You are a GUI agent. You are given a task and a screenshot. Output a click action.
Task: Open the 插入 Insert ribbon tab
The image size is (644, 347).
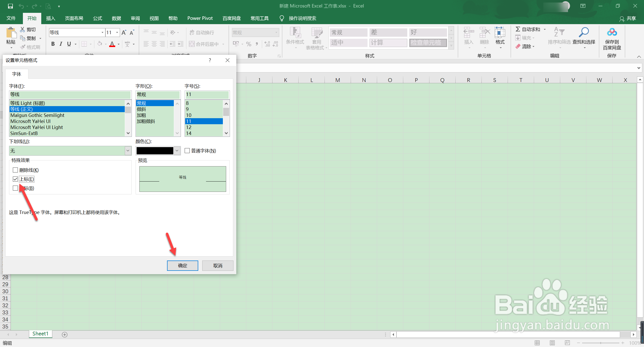[x=51, y=18]
